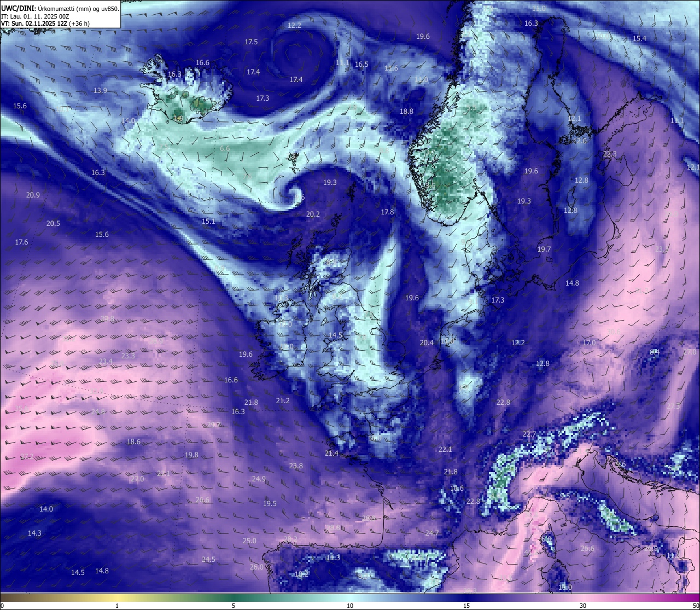
Task: Click the map value 26.0
Action: (x=256, y=567)
